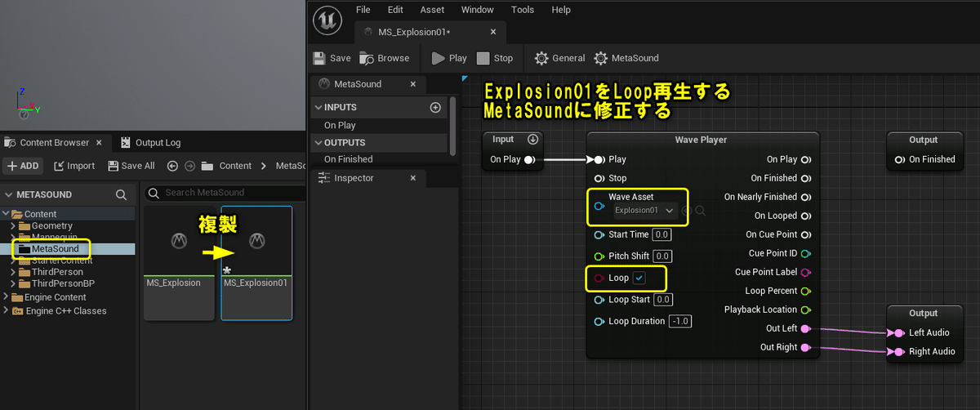
Task: Click the Content breadcrumb link
Action: [235, 166]
